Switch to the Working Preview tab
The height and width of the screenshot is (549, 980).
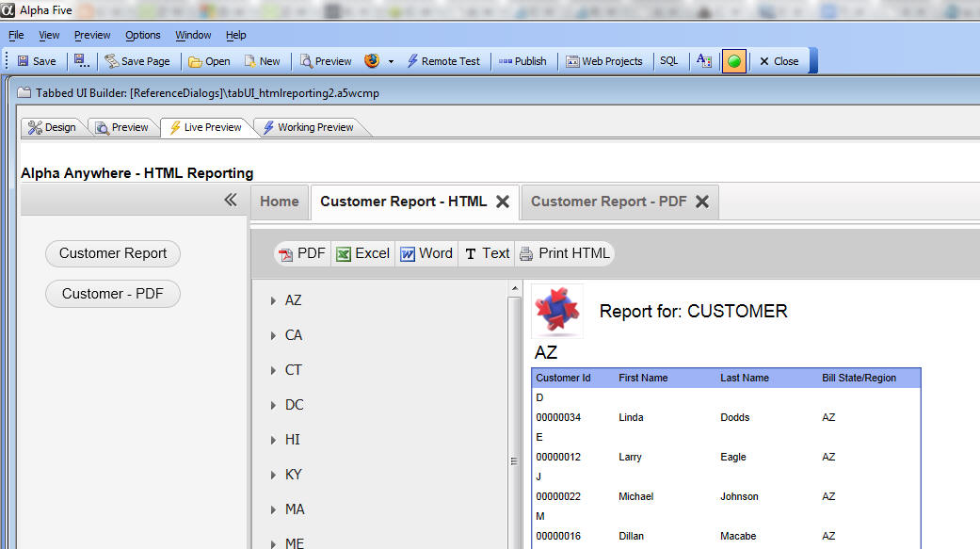[x=309, y=127]
